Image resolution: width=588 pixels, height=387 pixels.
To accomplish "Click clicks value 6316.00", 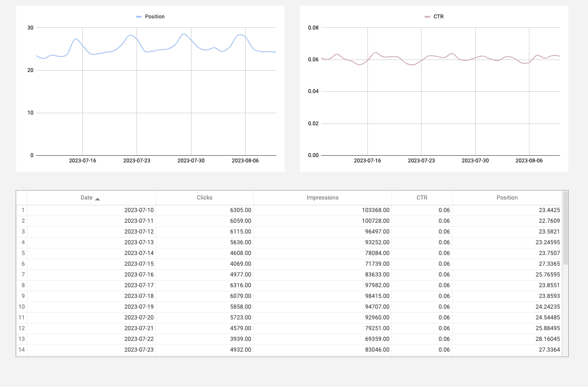I will tap(241, 285).
